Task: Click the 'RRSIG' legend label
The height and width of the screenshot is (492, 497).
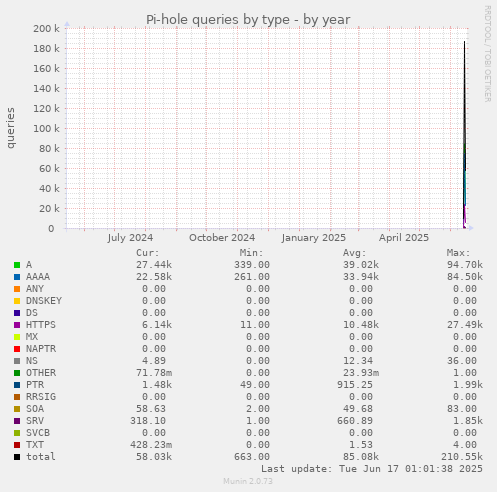Action: (41, 397)
